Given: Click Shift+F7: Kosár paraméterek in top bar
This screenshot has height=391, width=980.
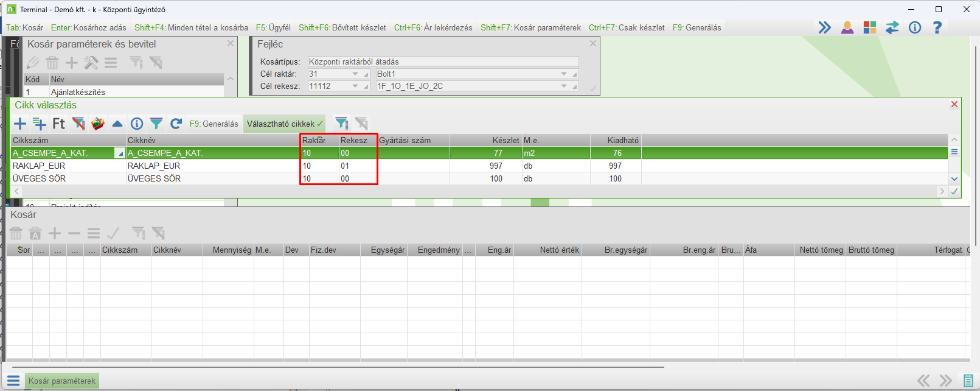Looking at the screenshot, I should point(530,27).
